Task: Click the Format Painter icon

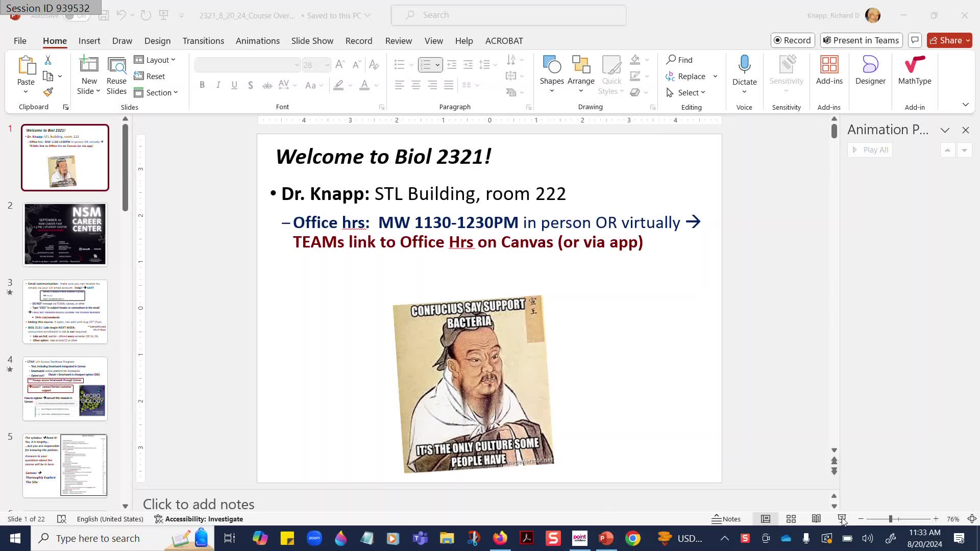Action: [48, 92]
